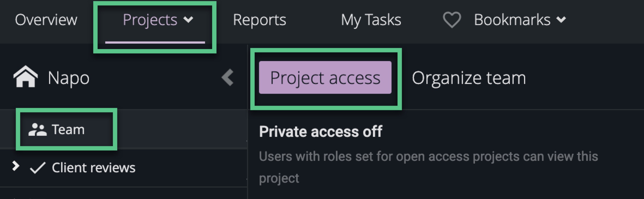The image size is (644, 199).
Task: Click the heart icon beside Bookmarks
Action: 452,20
